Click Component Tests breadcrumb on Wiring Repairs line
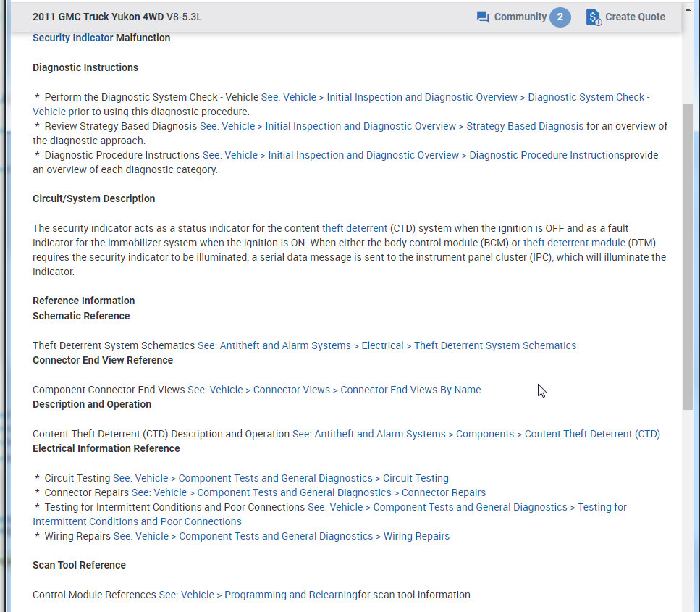The image size is (700, 612). click(276, 536)
